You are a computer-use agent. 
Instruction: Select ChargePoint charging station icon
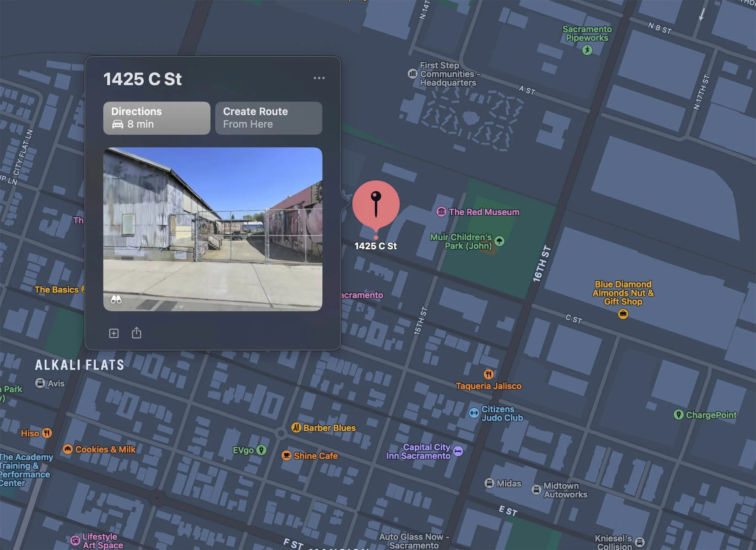679,414
